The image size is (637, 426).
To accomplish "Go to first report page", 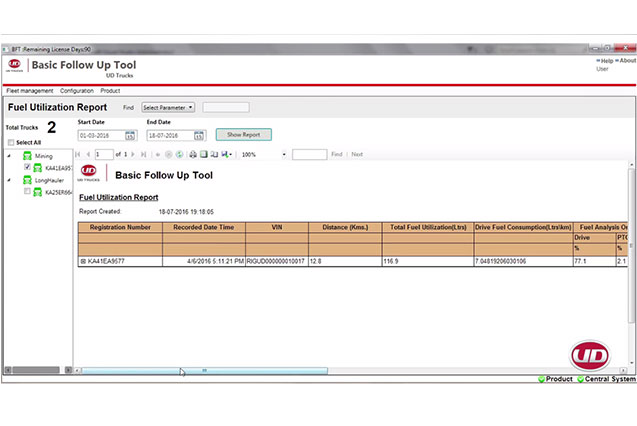I will pos(78,154).
